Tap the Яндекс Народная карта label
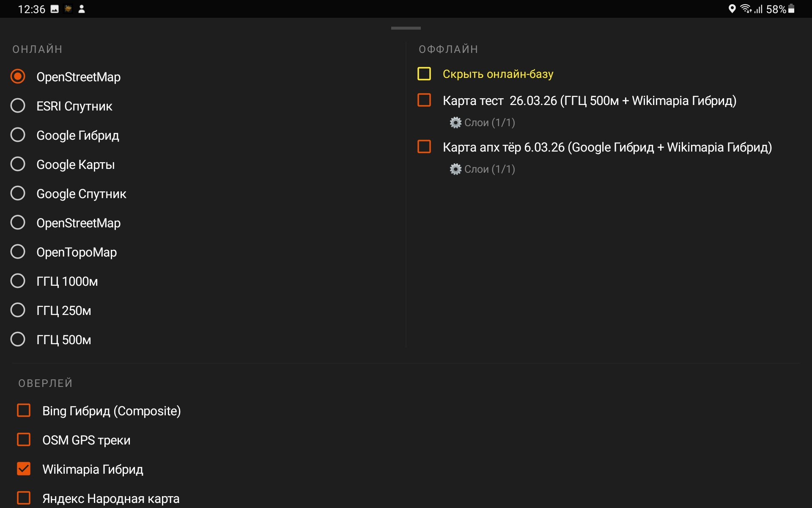This screenshot has height=508, width=812. pos(111,499)
